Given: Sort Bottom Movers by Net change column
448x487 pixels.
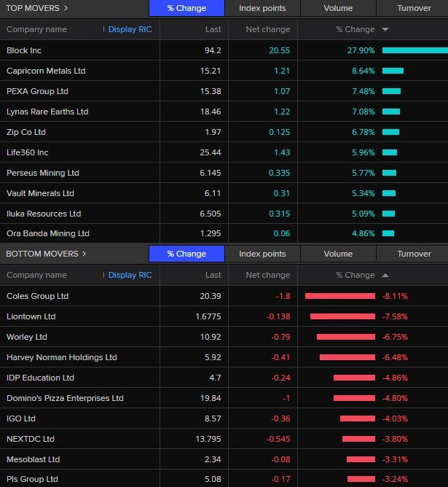Looking at the screenshot, I should [x=267, y=276].
